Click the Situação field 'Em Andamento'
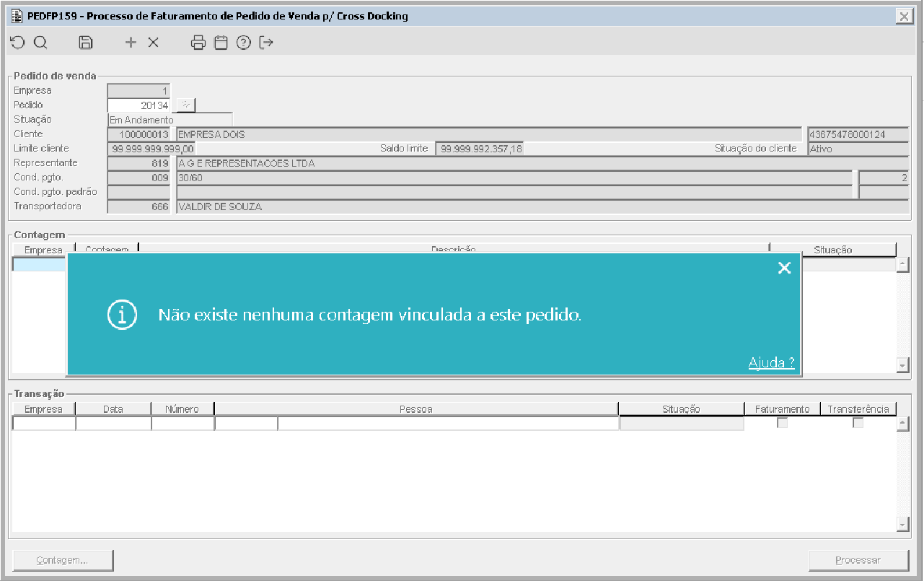Viewport: 924px width, 581px height. pos(170,120)
